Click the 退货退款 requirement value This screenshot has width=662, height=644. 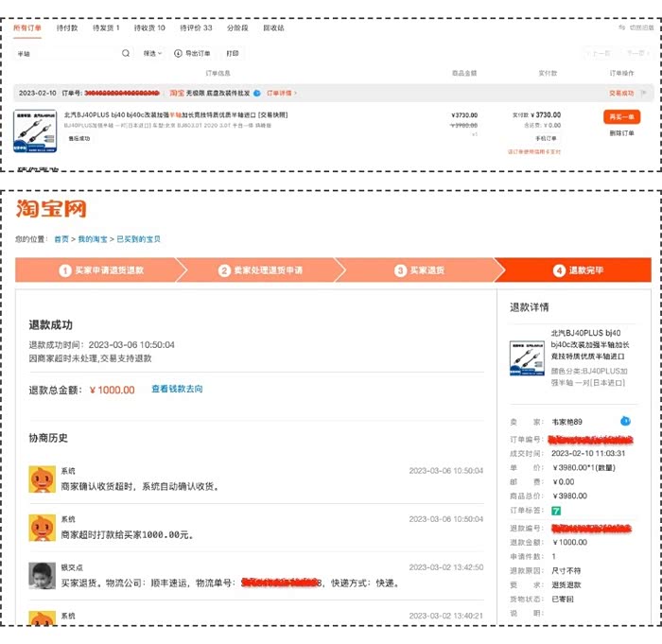[566, 584]
